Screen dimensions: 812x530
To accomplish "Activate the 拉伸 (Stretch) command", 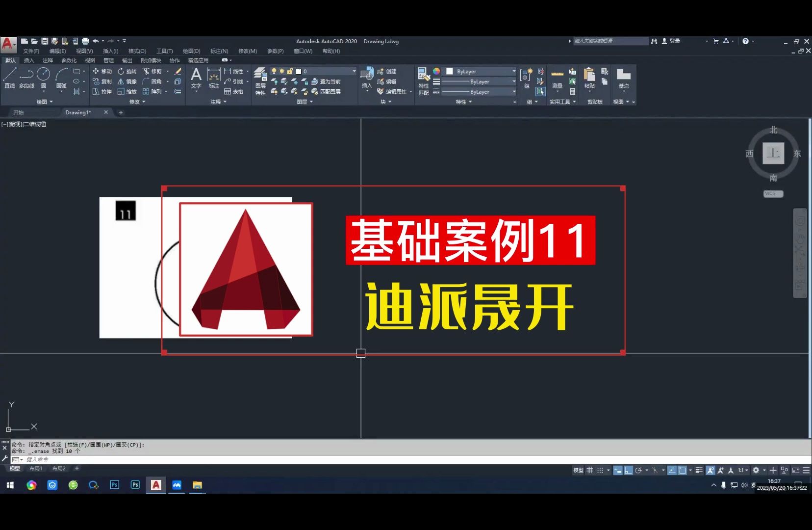I will (102, 92).
